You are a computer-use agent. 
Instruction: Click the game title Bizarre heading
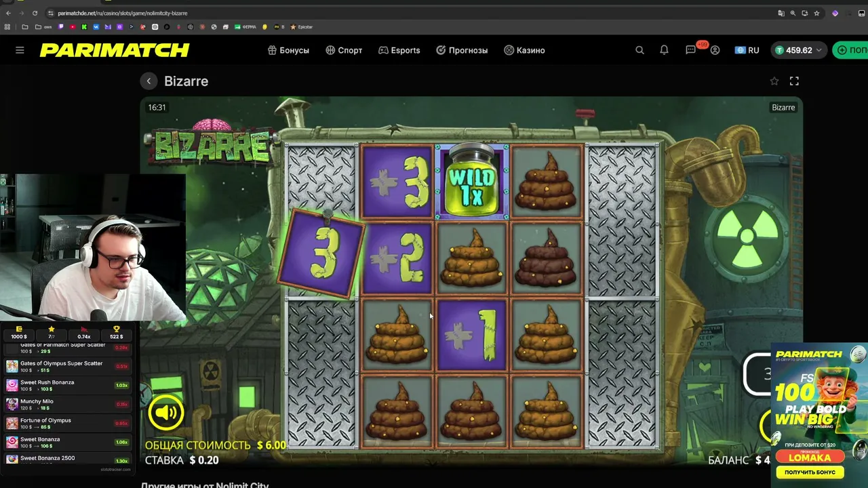click(x=186, y=81)
